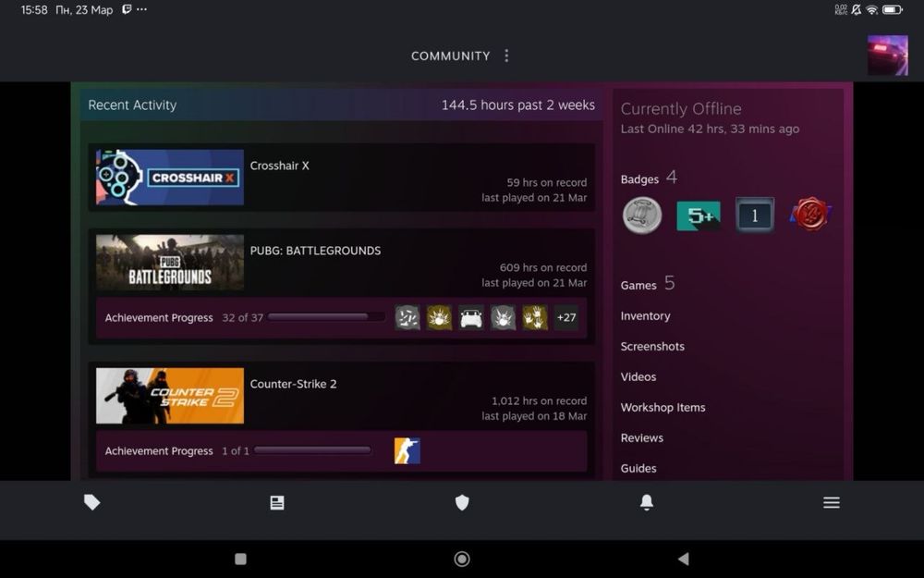Open the car PUBG achievement icon

[x=471, y=317]
